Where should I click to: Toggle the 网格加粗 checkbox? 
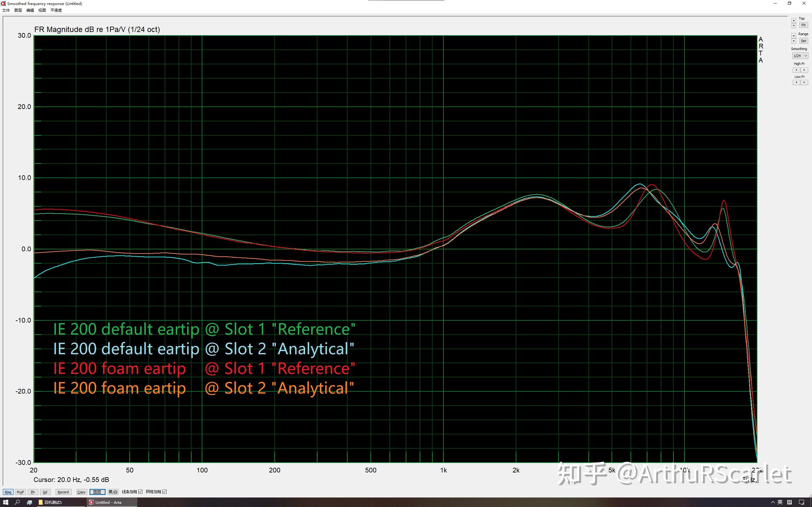tap(164, 491)
